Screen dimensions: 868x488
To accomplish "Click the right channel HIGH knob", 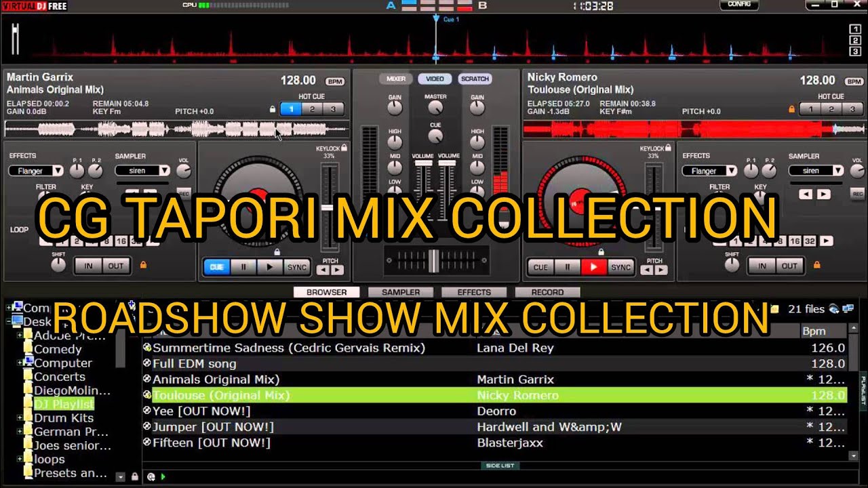I will click(x=477, y=142).
